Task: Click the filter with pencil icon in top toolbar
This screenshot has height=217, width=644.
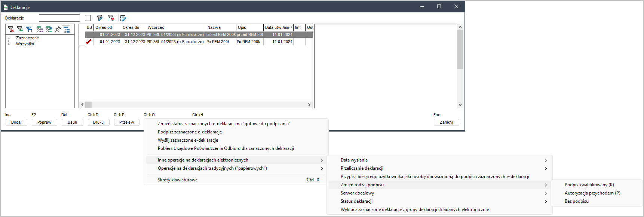Action: tap(99, 18)
